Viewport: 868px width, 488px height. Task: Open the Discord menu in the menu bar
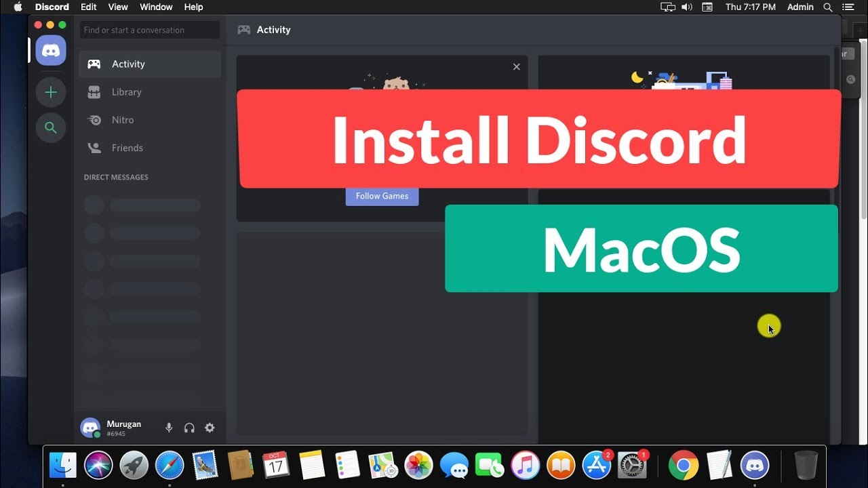click(52, 7)
